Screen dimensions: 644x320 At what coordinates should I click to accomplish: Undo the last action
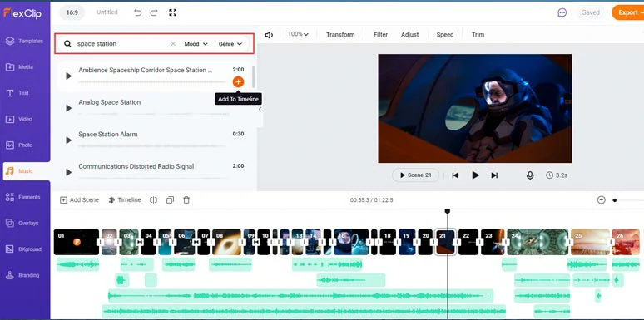(x=137, y=12)
